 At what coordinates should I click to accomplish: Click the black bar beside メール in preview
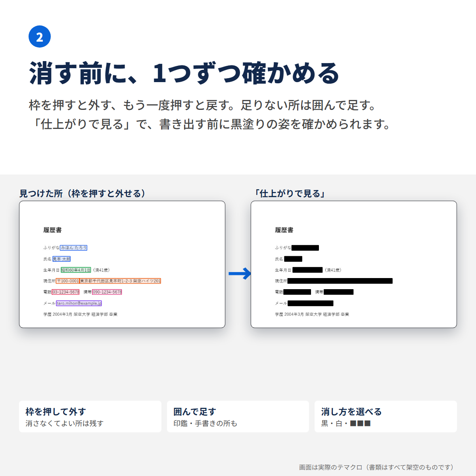coord(311,303)
